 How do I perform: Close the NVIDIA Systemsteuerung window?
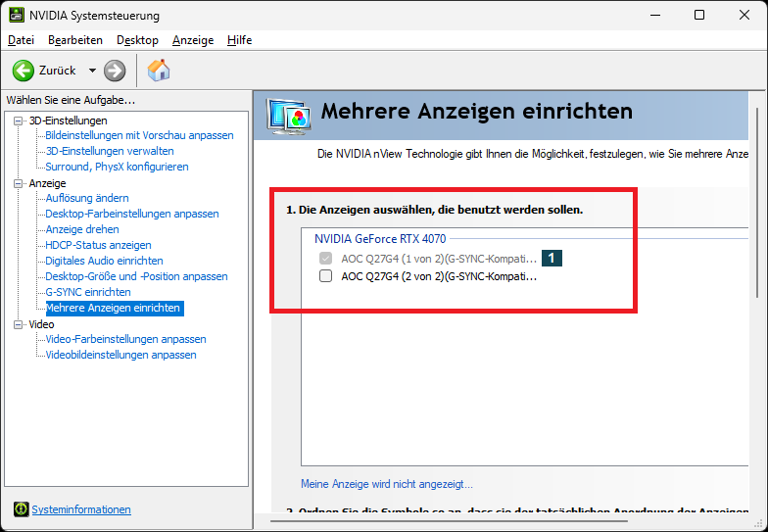744,16
